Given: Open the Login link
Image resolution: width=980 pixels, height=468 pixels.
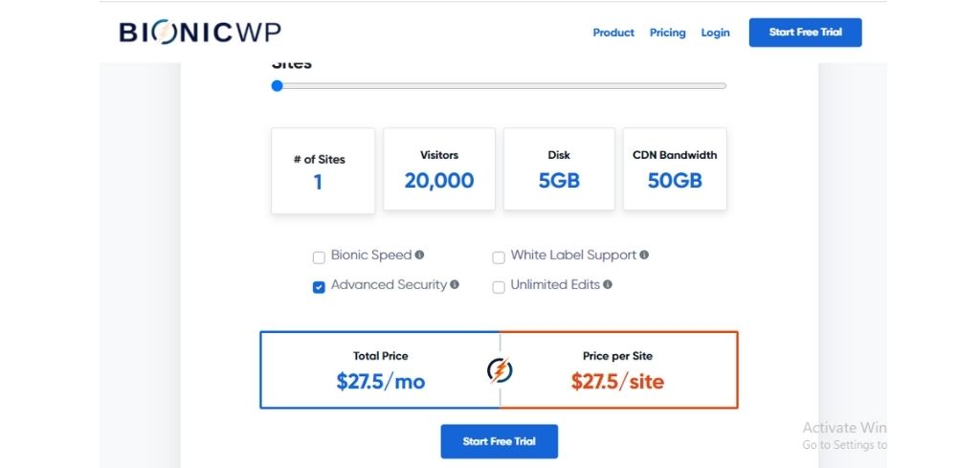Looking at the screenshot, I should pos(715,33).
